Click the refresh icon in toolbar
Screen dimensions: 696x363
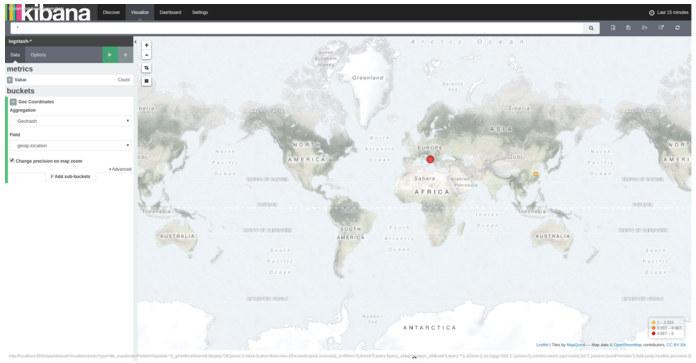(677, 28)
